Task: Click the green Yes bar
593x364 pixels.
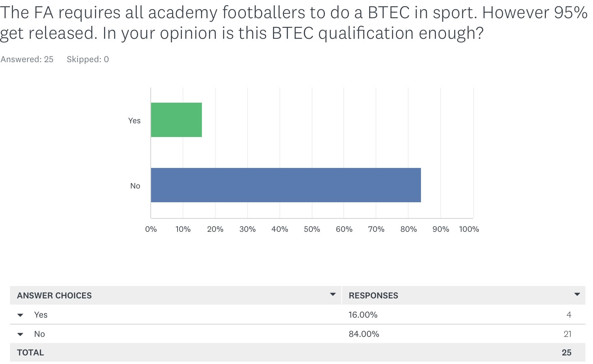Action: (176, 120)
